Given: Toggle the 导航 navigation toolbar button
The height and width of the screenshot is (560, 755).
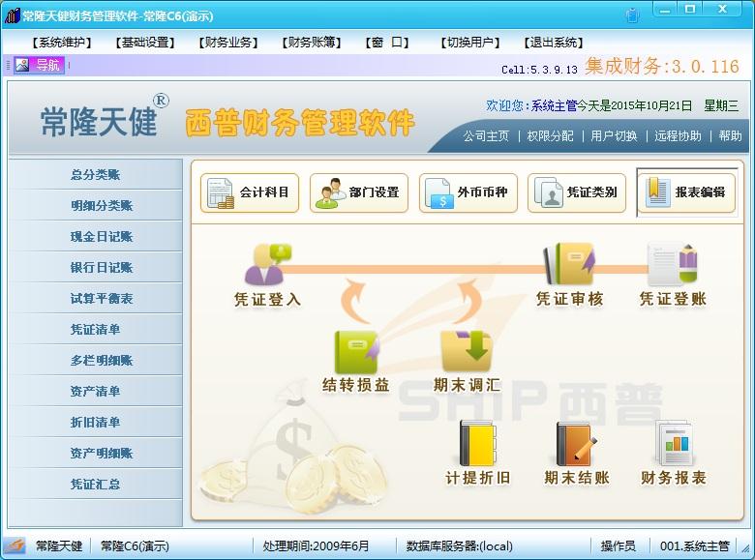Looking at the screenshot, I should pyautogui.click(x=39, y=65).
